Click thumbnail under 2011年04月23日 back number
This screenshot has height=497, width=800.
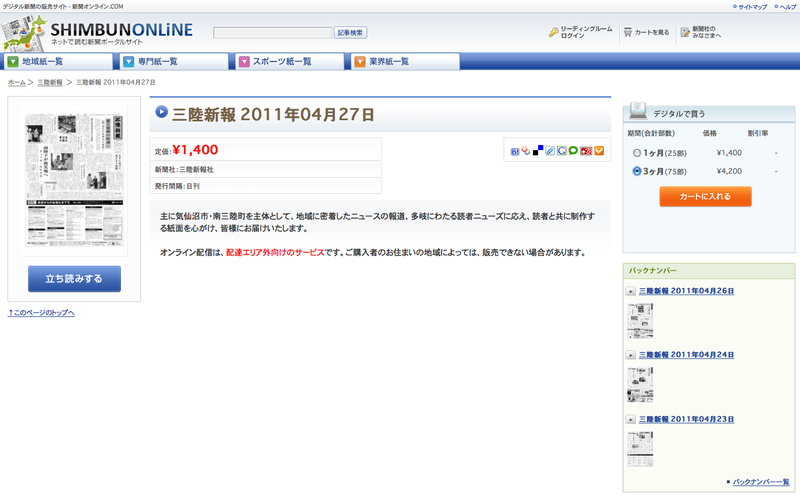click(640, 449)
